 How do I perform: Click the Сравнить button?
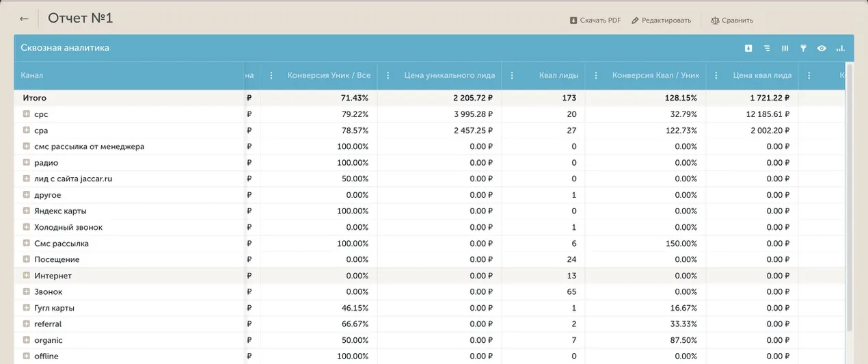(x=732, y=21)
